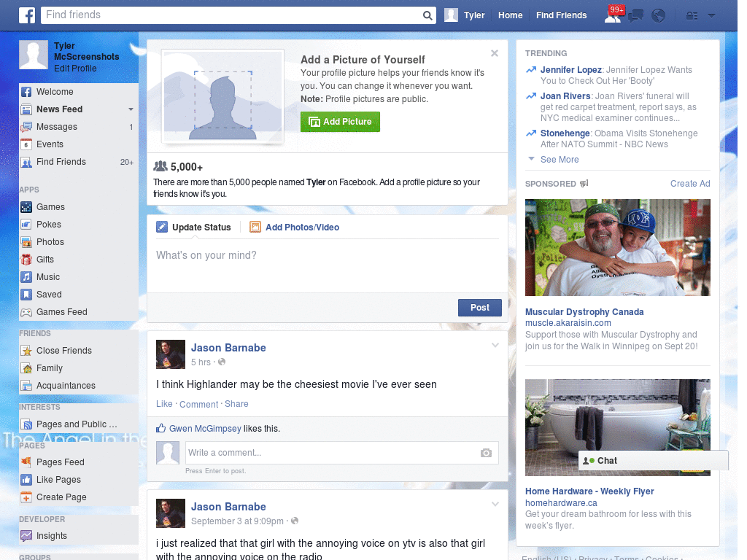747x560 pixels.
Task: Click the Messages sidebar icon
Action: [26, 127]
